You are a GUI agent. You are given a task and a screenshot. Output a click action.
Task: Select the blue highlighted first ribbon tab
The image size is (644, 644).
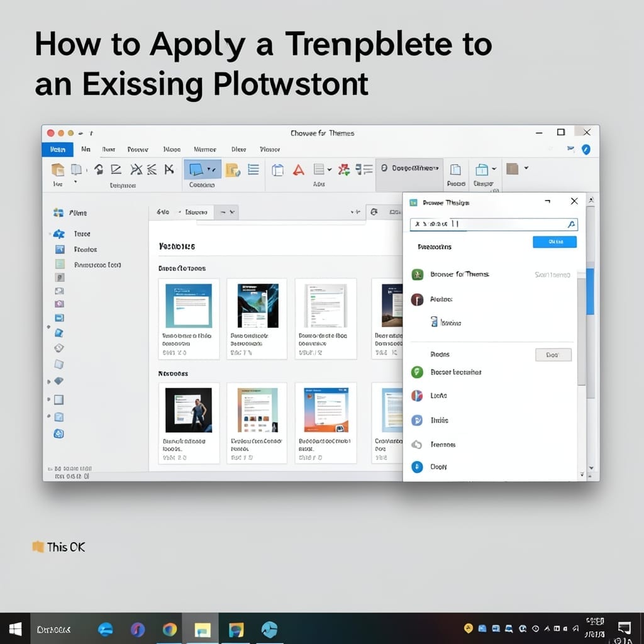click(x=57, y=150)
